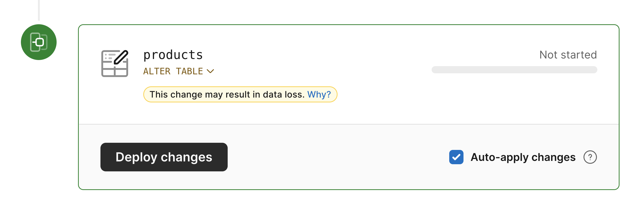Open the help icon next to Auto-apply changes
This screenshot has height=213, width=644.
tap(591, 157)
